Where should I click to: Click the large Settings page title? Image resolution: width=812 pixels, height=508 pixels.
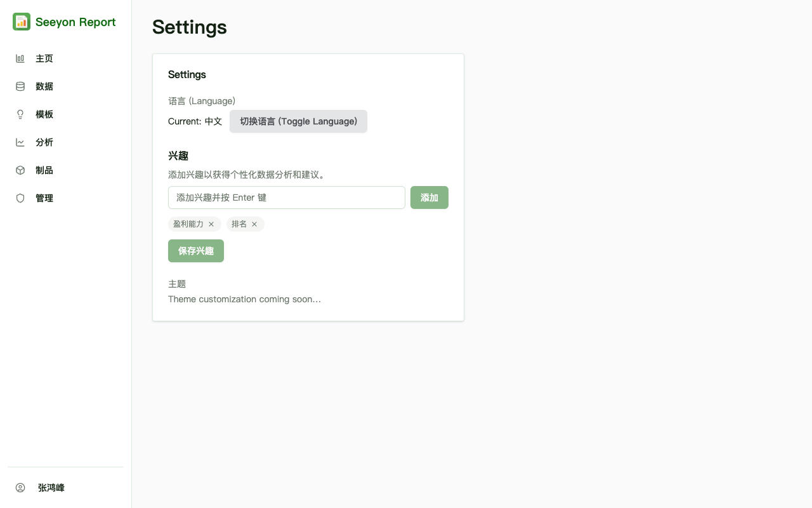(190, 27)
